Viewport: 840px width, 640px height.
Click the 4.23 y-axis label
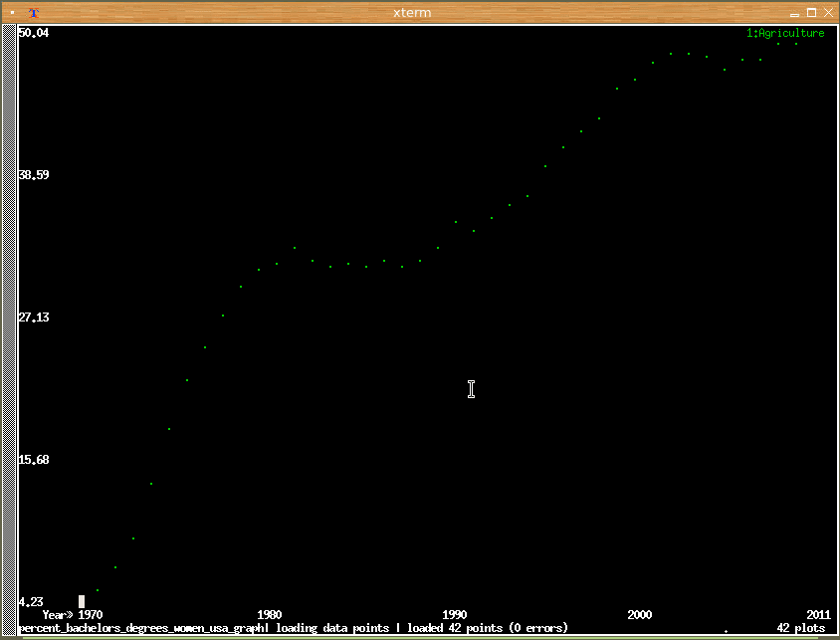point(31,602)
